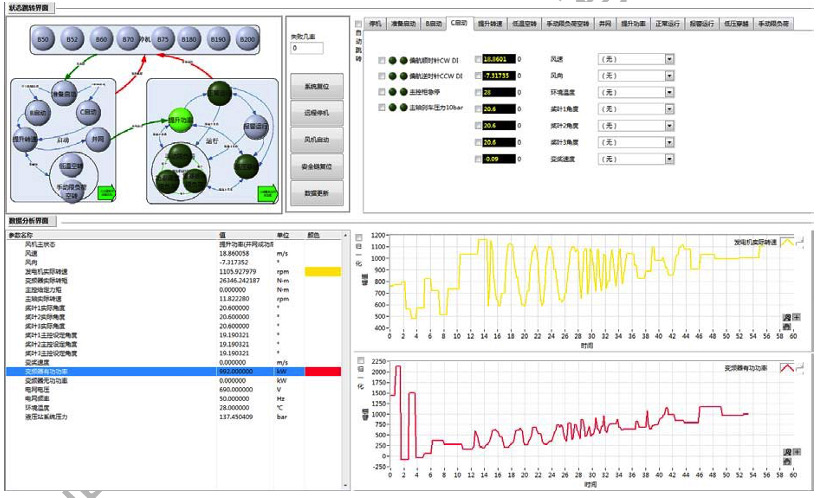Enable the 主轴刹车压力10bar checkbox

click(x=382, y=107)
